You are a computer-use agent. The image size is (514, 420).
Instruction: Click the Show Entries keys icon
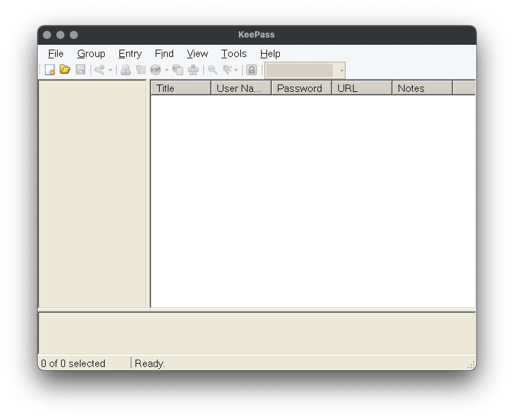[x=227, y=70]
